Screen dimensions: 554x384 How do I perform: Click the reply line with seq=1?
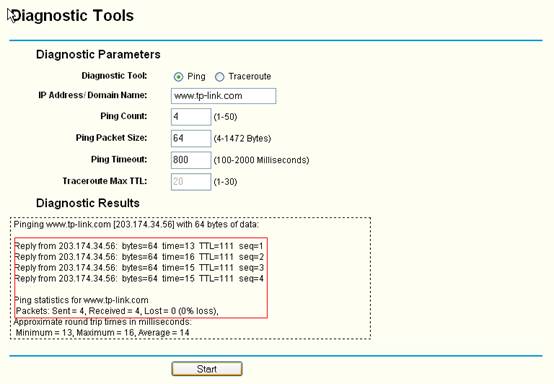coord(139,246)
